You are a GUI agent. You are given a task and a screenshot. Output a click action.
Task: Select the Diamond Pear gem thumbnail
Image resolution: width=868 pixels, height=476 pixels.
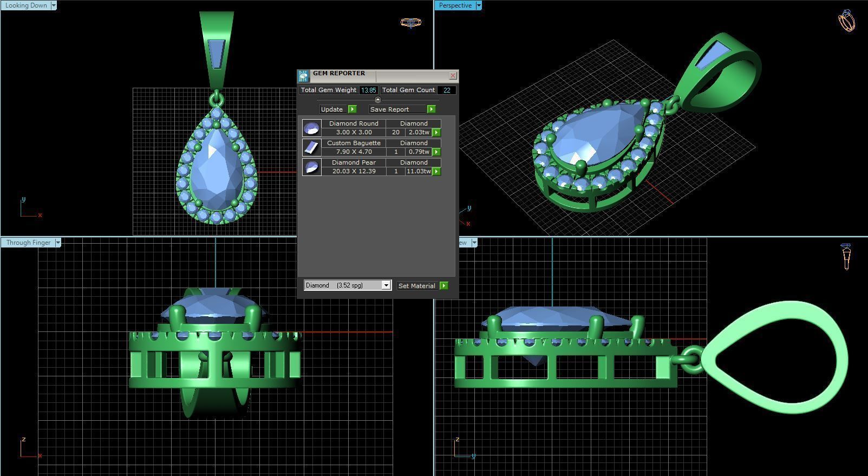(x=311, y=167)
